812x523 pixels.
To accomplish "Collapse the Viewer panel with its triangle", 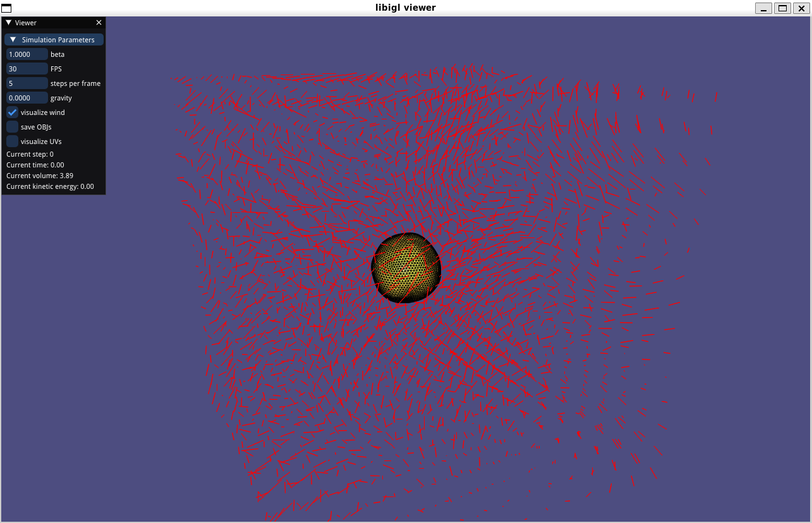I will click(x=8, y=23).
